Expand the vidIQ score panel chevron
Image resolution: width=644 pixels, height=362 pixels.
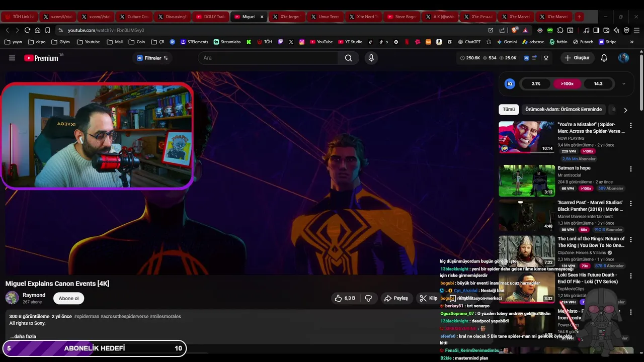click(x=624, y=84)
